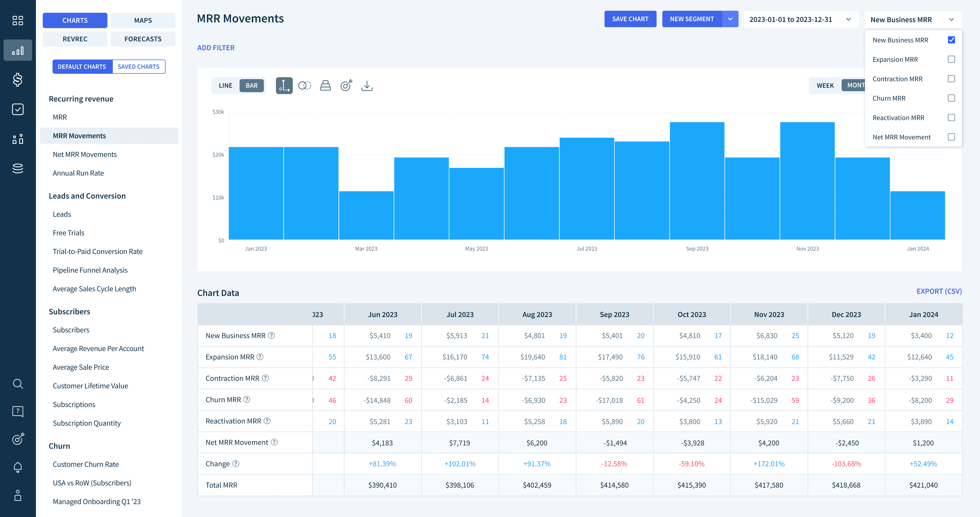The image size is (980, 517).
Task: Uncheck the New Business MRR checkbox
Action: click(951, 40)
